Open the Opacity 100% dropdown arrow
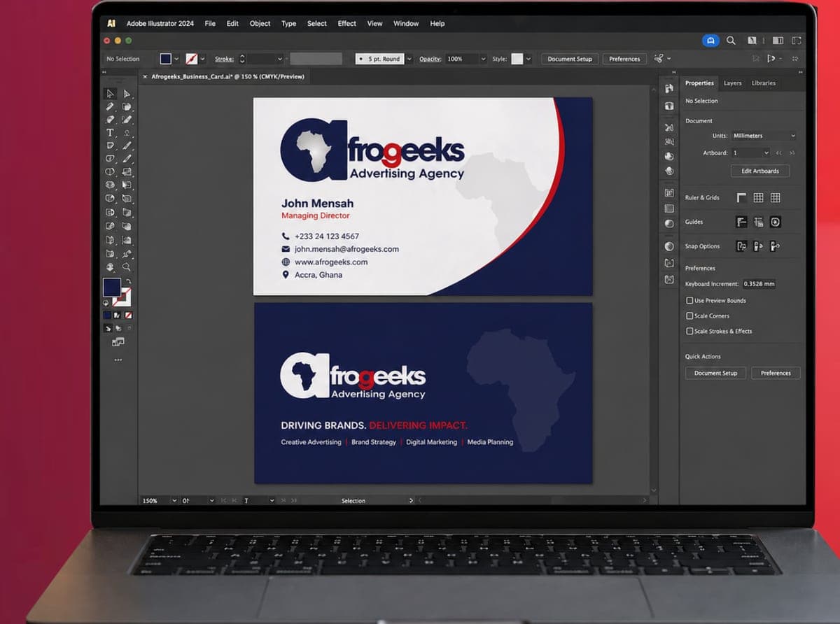 pos(483,59)
